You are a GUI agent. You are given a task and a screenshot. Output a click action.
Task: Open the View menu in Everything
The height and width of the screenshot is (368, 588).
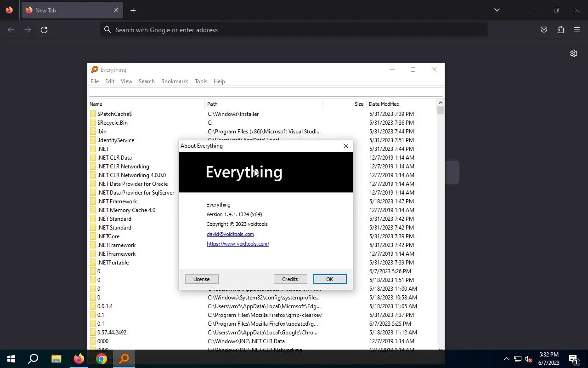tap(126, 81)
